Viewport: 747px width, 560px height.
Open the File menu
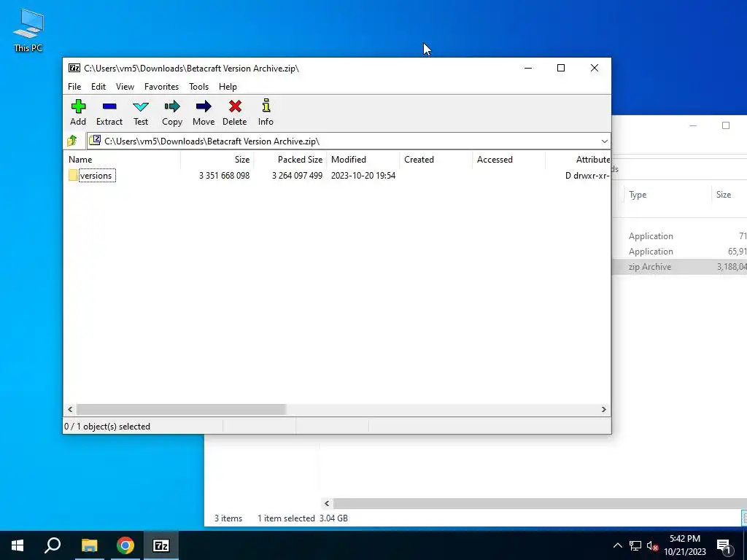pos(74,87)
